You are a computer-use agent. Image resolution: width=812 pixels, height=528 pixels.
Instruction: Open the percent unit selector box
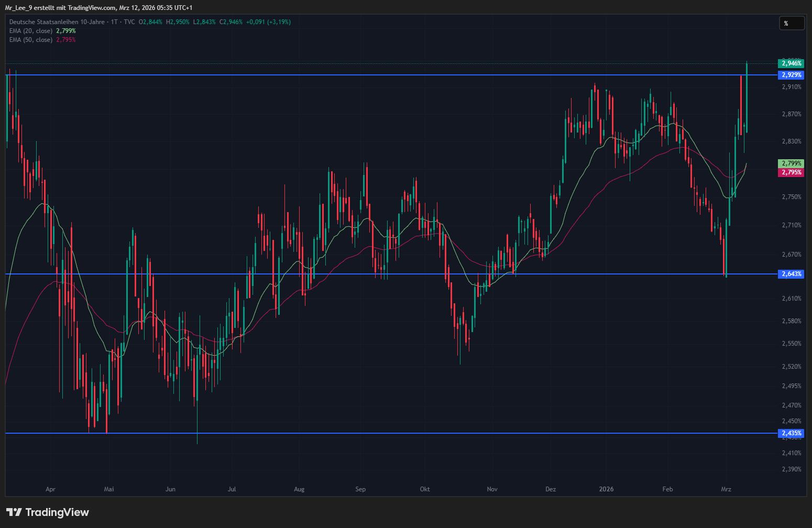(x=791, y=23)
